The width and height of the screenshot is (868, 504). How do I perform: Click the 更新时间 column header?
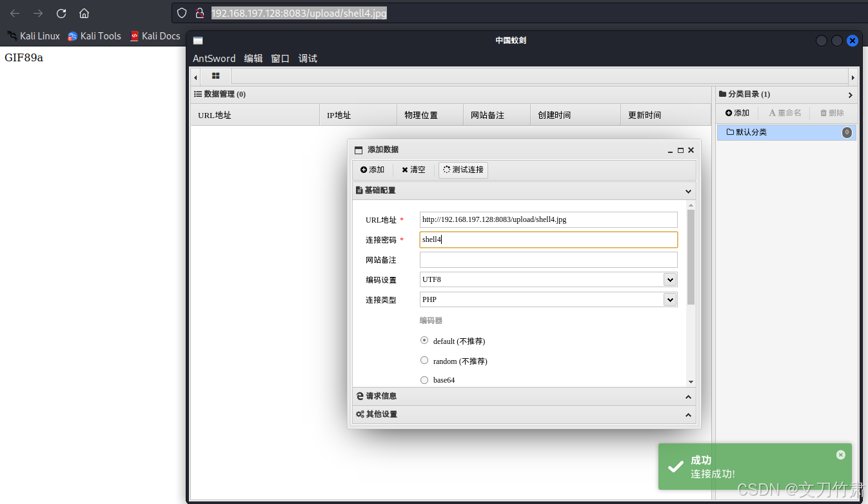point(666,115)
